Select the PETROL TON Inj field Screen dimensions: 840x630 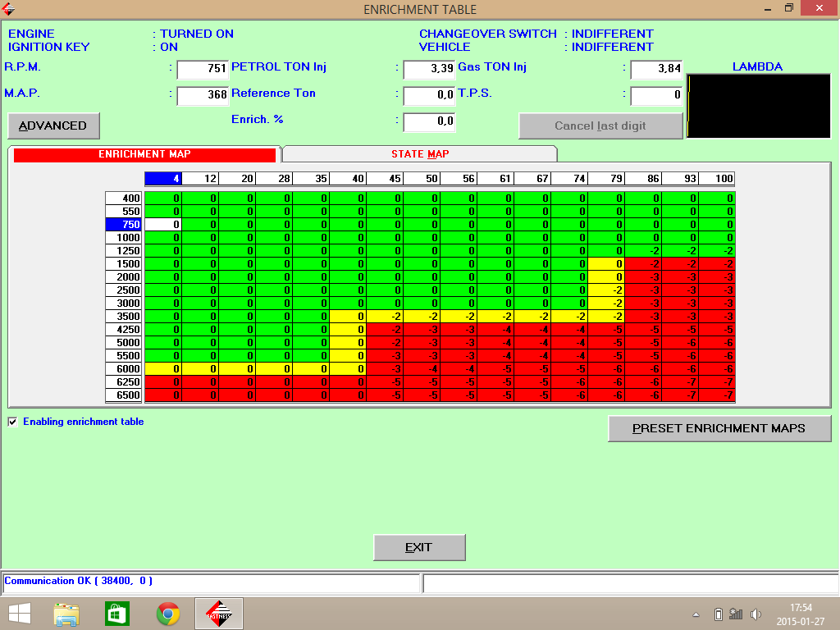click(x=428, y=69)
